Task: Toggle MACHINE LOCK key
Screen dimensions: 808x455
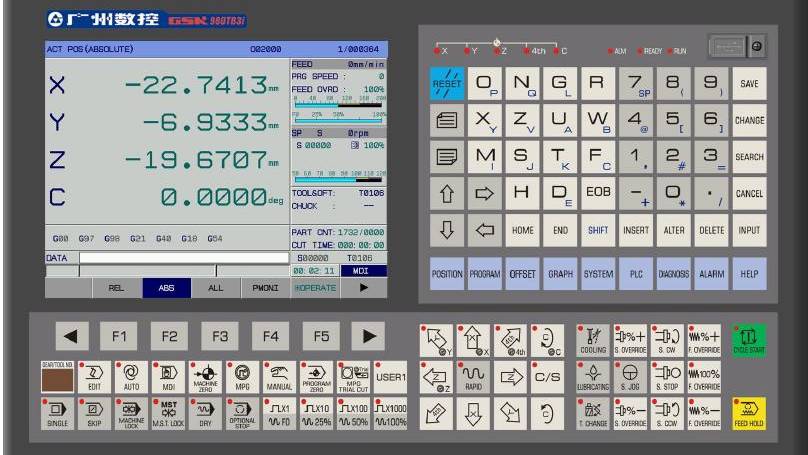Action: pos(131,414)
